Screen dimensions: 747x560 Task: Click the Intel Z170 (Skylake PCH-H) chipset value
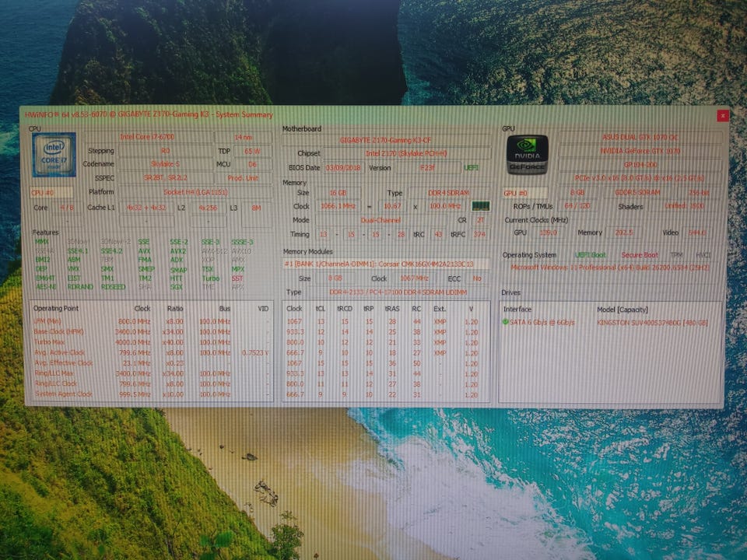pyautogui.click(x=406, y=153)
